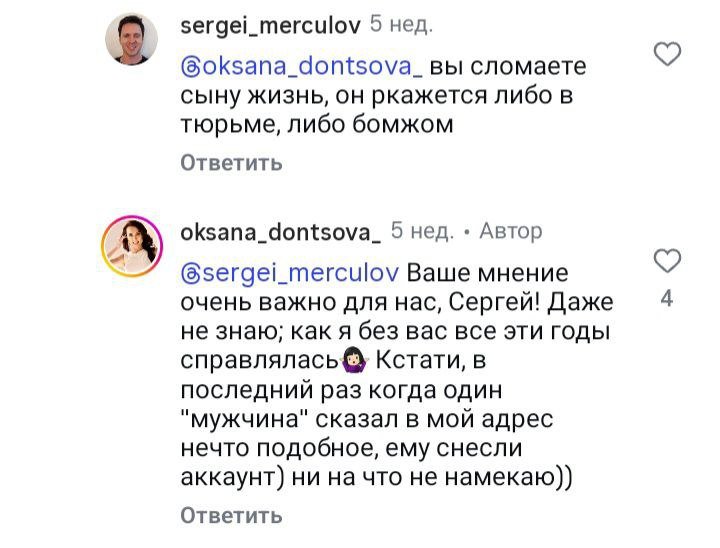
Task: Open the sergei_merculov username link
Action: coord(270,26)
